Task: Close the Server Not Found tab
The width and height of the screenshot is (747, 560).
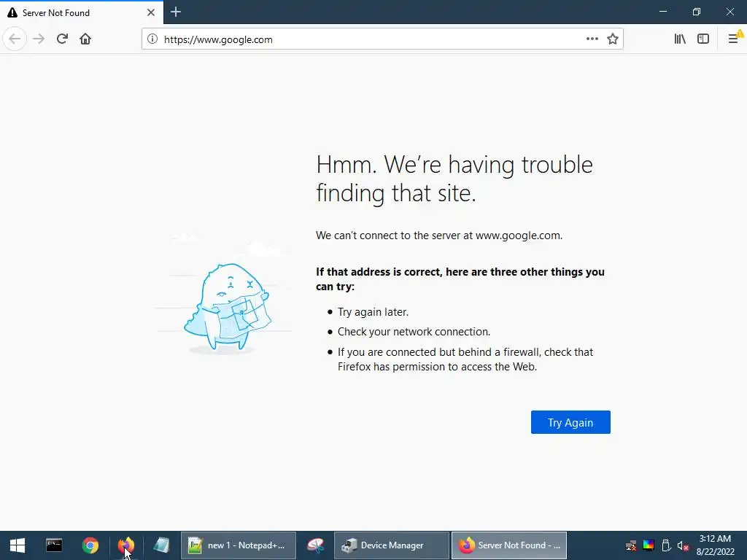Action: coord(150,12)
